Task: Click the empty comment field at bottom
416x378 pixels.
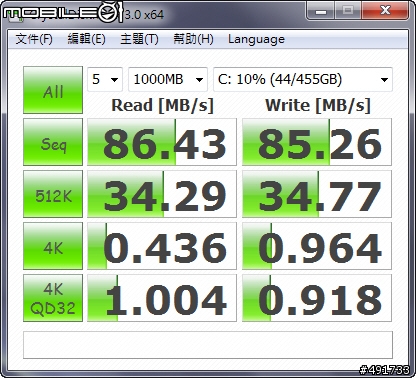Action: pyautogui.click(x=208, y=345)
